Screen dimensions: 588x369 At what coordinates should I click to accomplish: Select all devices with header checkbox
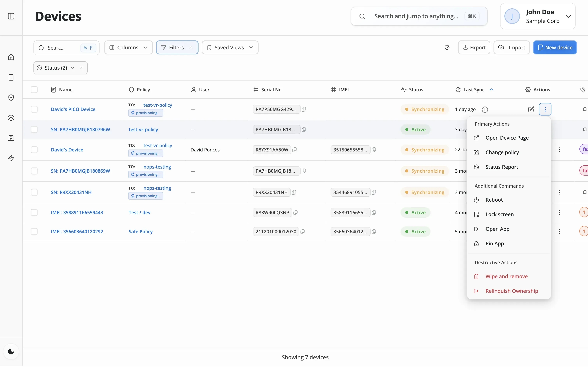(x=34, y=90)
